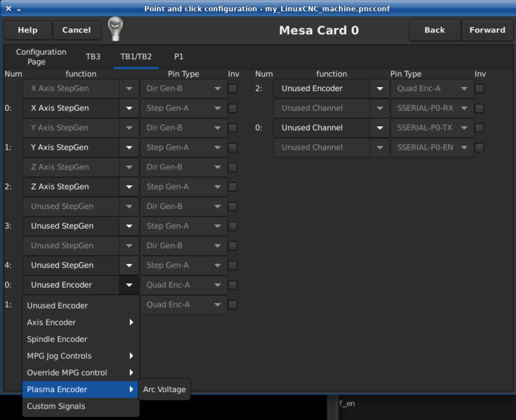Screen dimensions: 516x420
Task: Cancel the configuration wizard
Action: point(76,30)
